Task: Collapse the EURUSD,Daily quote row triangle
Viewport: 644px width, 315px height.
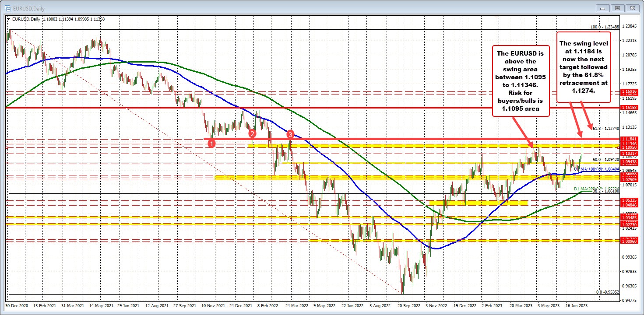Action: [8, 19]
